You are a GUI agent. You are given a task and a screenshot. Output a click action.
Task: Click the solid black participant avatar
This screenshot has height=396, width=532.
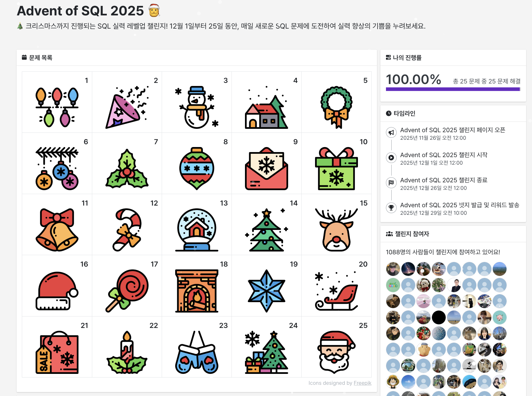[439, 317]
